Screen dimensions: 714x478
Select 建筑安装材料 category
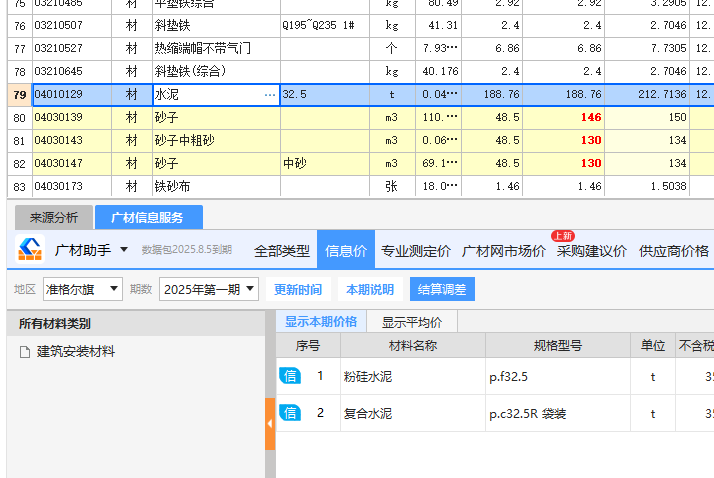[76, 351]
